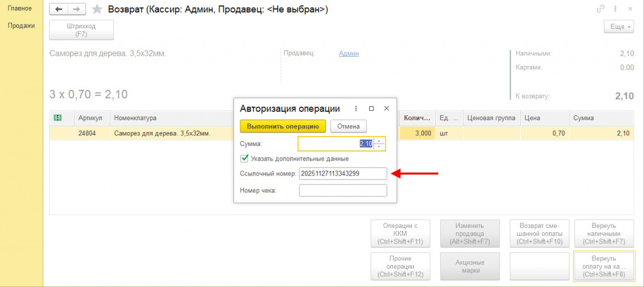
Task: Click Вернуть оплату на карту button
Action: pos(604,266)
